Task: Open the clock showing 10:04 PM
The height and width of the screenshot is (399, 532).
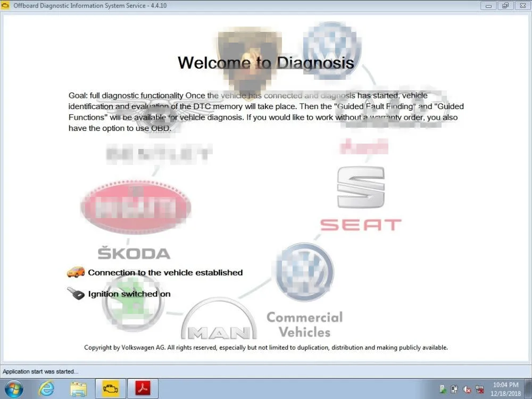Action: [x=505, y=389]
